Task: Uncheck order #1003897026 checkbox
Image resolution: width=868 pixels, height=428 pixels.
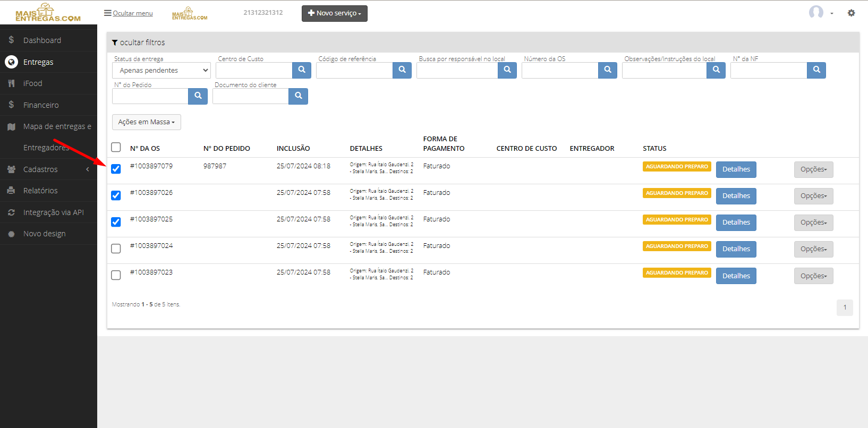Action: click(116, 195)
